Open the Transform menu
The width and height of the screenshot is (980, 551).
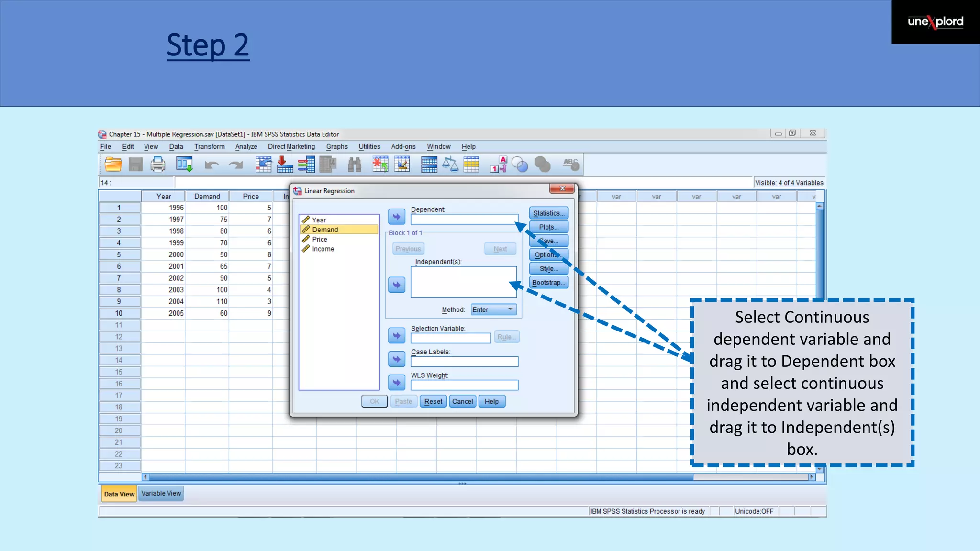[209, 147]
